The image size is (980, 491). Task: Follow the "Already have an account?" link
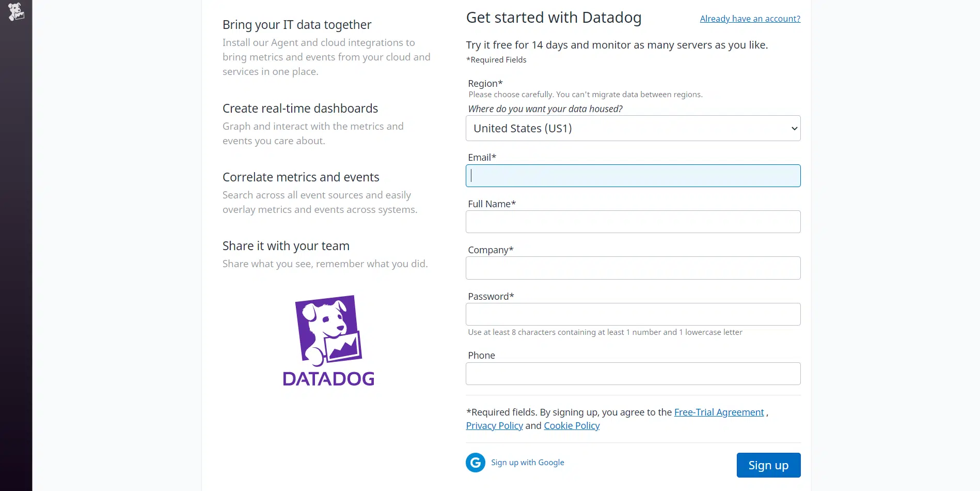(750, 19)
